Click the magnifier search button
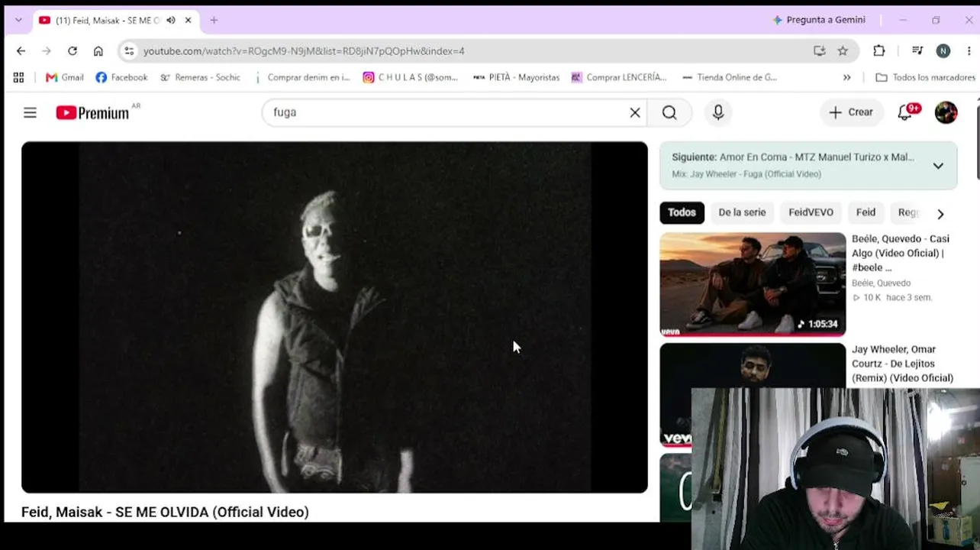 pos(669,112)
